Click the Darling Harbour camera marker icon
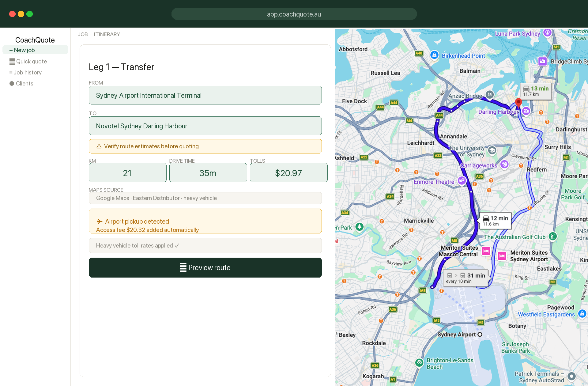Image resolution: width=588 pixels, height=386 pixels. point(526,111)
